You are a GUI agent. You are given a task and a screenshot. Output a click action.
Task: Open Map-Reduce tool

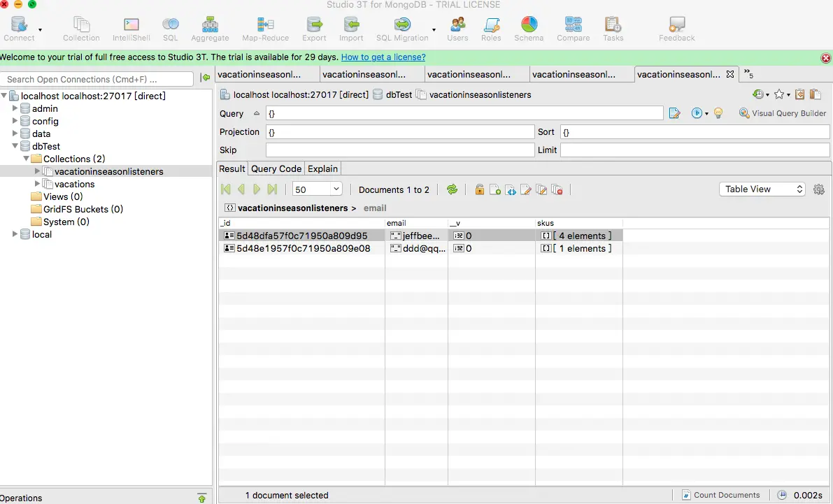265,29
